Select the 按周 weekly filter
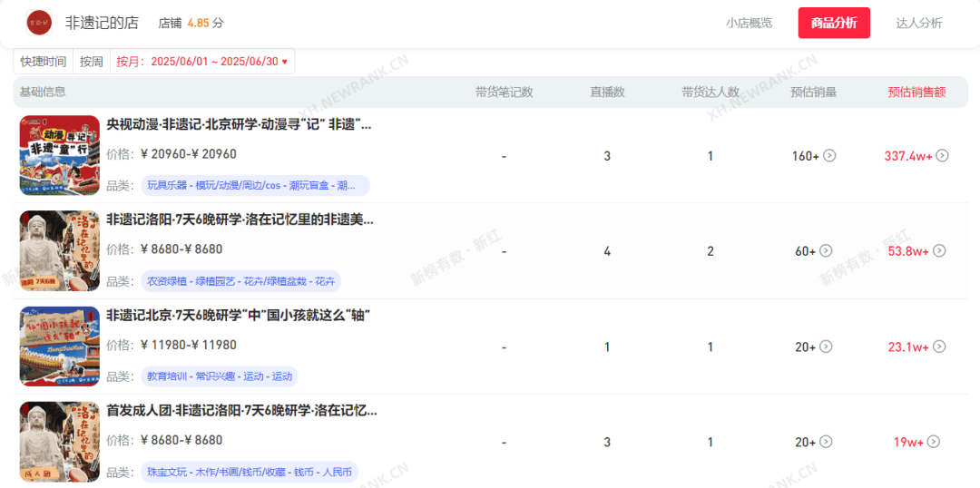Screen dimensions: 980x488 [x=92, y=62]
